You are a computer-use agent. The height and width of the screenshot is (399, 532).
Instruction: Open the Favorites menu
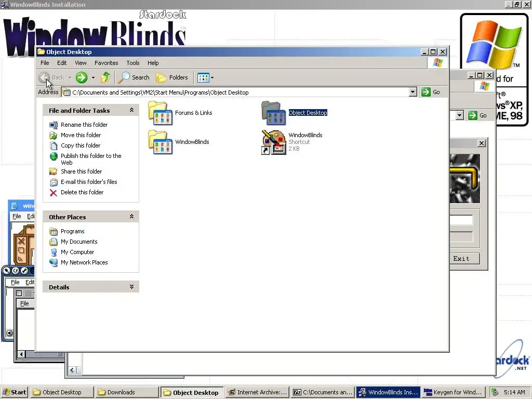click(106, 63)
